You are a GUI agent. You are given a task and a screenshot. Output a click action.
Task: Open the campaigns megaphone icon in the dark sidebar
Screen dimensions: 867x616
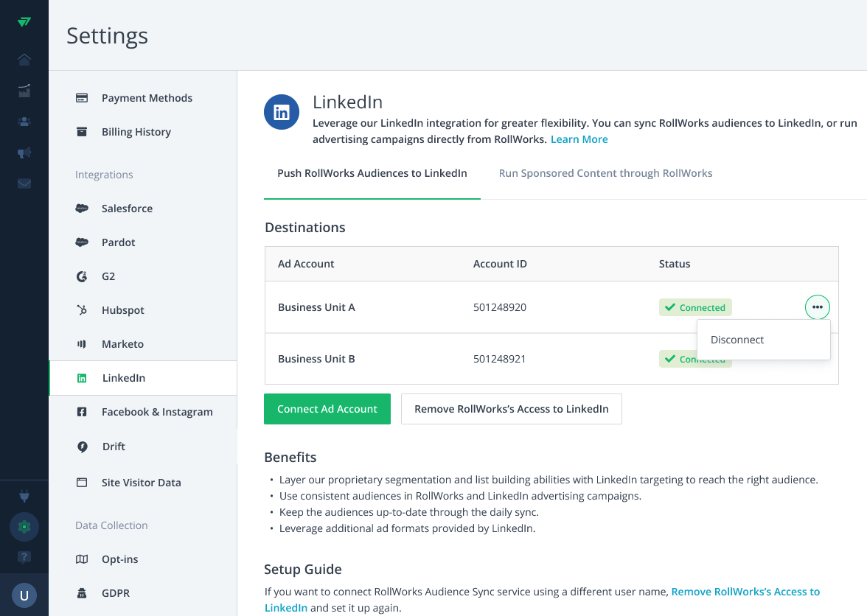pyautogui.click(x=24, y=153)
